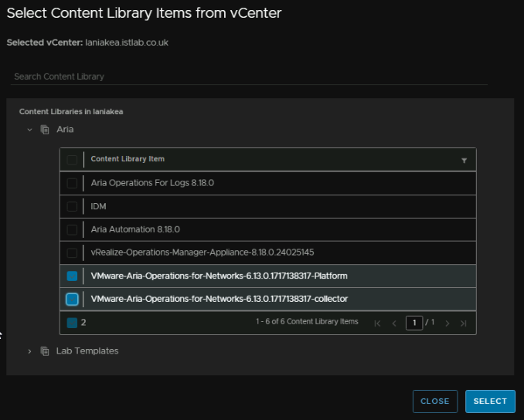Viewport: 524px width, 420px height.
Task: Collapse the Aria content library
Action: (x=29, y=130)
